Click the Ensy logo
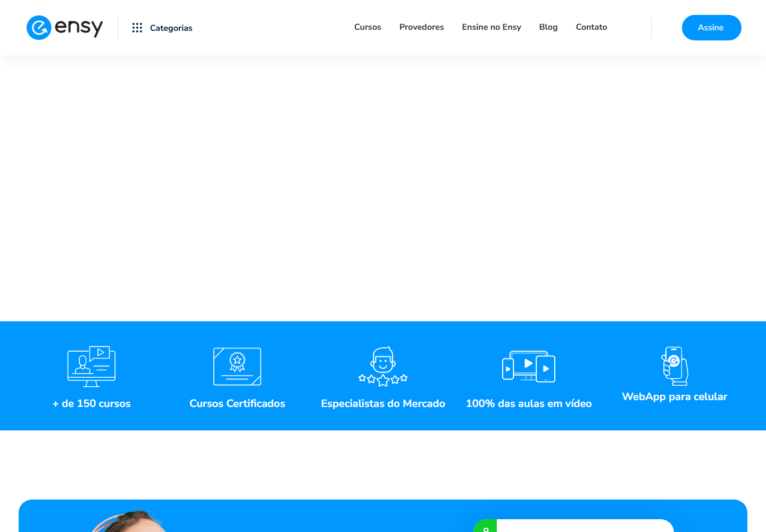766x532 pixels. click(x=64, y=28)
